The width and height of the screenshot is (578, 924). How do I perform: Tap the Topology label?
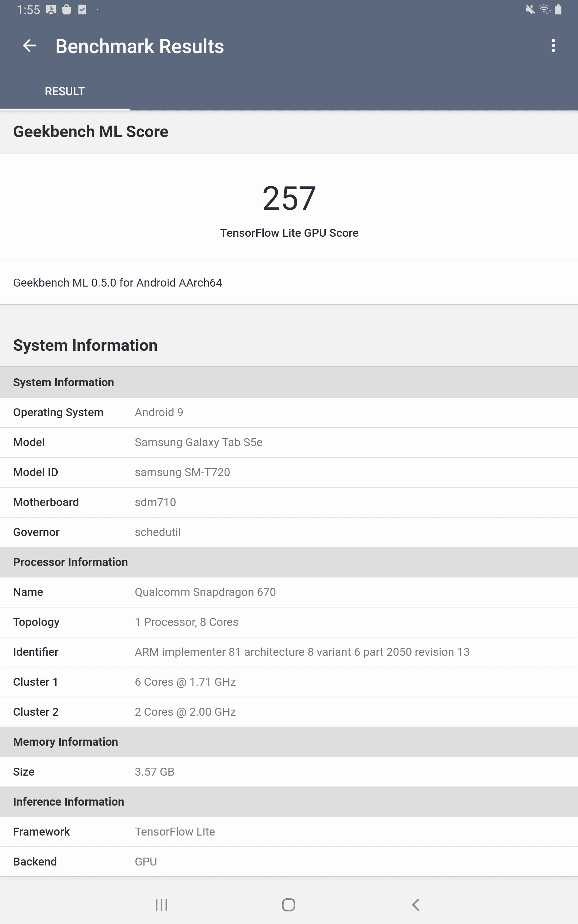[x=36, y=622]
